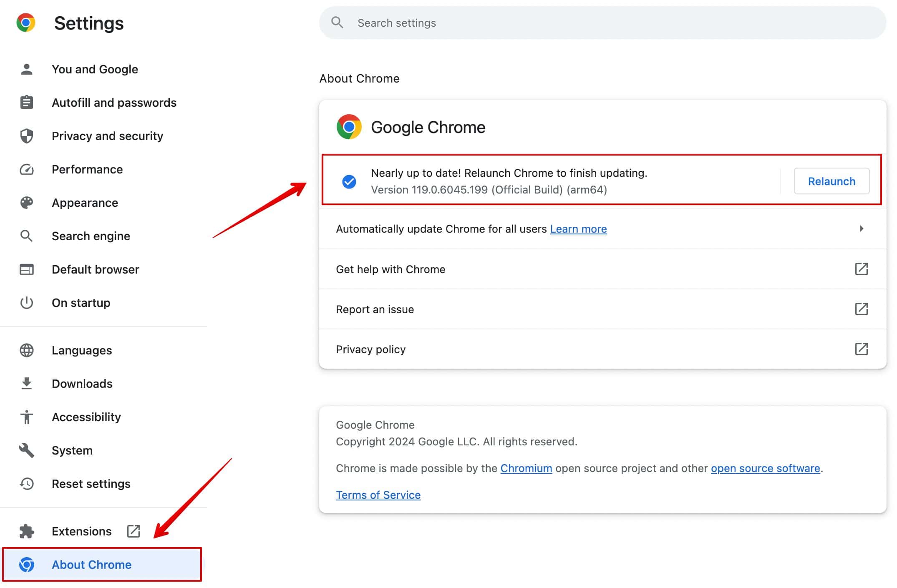This screenshot has height=588, width=897.
Task: Select Downloads in the sidebar
Action: (82, 384)
